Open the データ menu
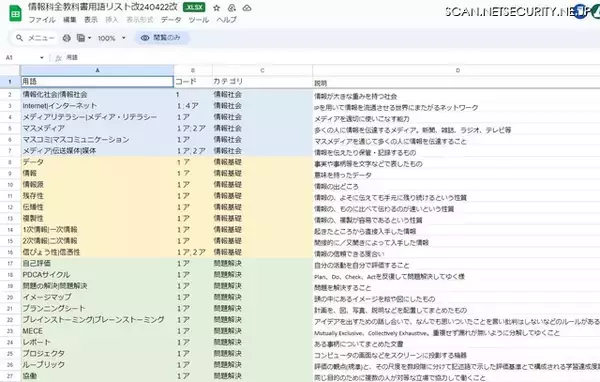Screen dimensions: 600x382 (171, 20)
